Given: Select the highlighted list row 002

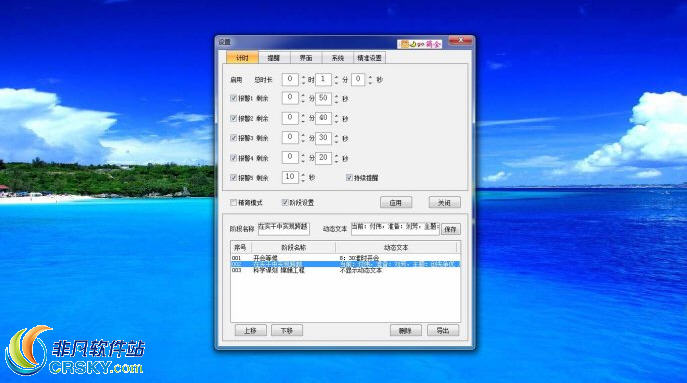Looking at the screenshot, I should click(345, 264).
